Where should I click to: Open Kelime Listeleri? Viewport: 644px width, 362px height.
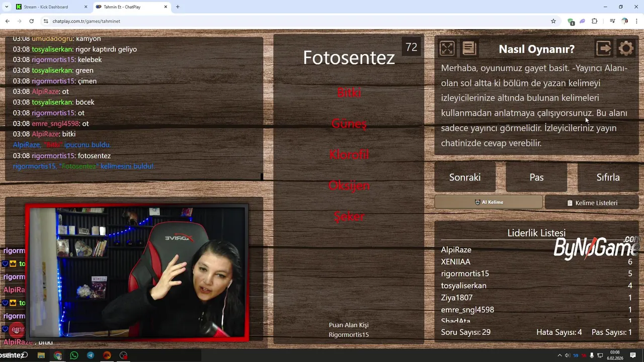coord(592,203)
